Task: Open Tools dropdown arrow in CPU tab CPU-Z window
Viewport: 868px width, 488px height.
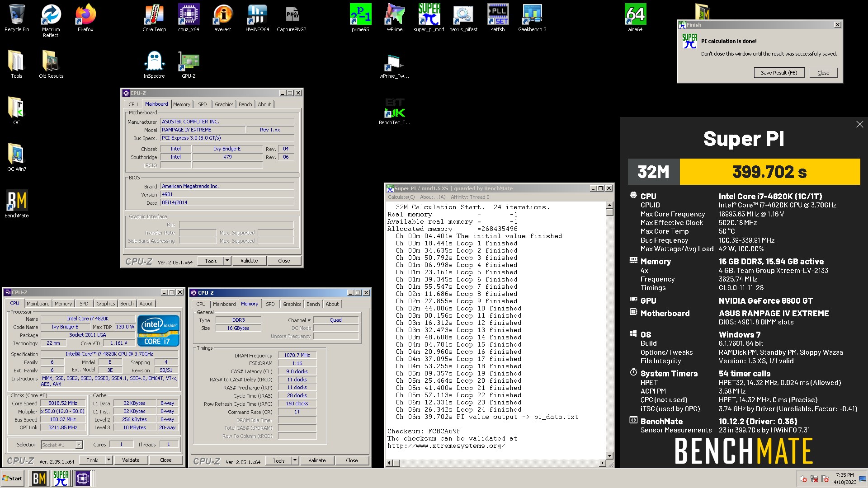Action: point(109,460)
